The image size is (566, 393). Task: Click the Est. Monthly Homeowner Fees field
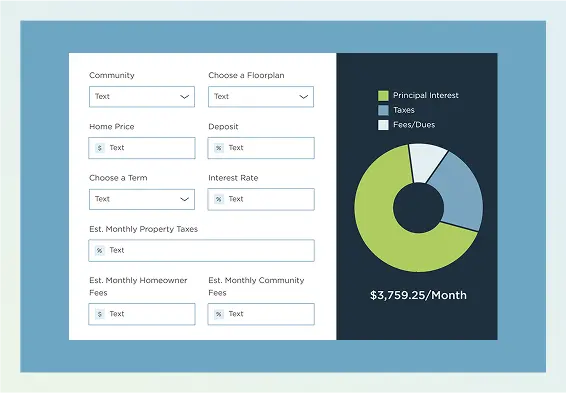(142, 314)
